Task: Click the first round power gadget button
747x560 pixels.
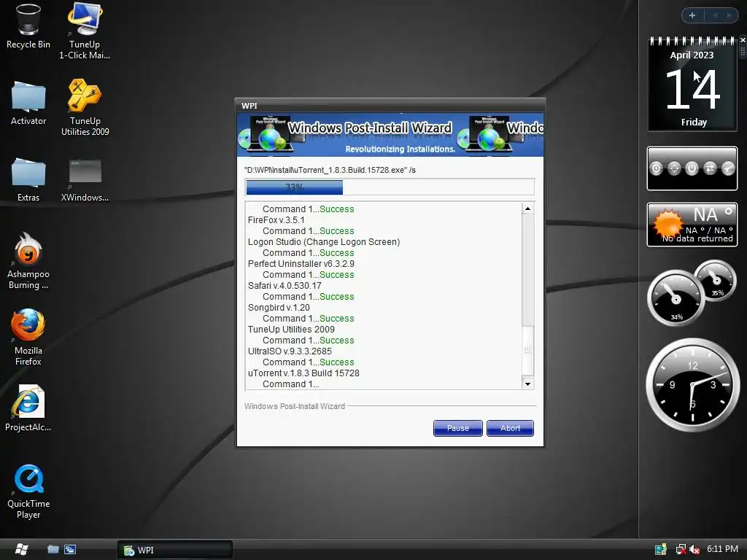Action: tap(656, 168)
